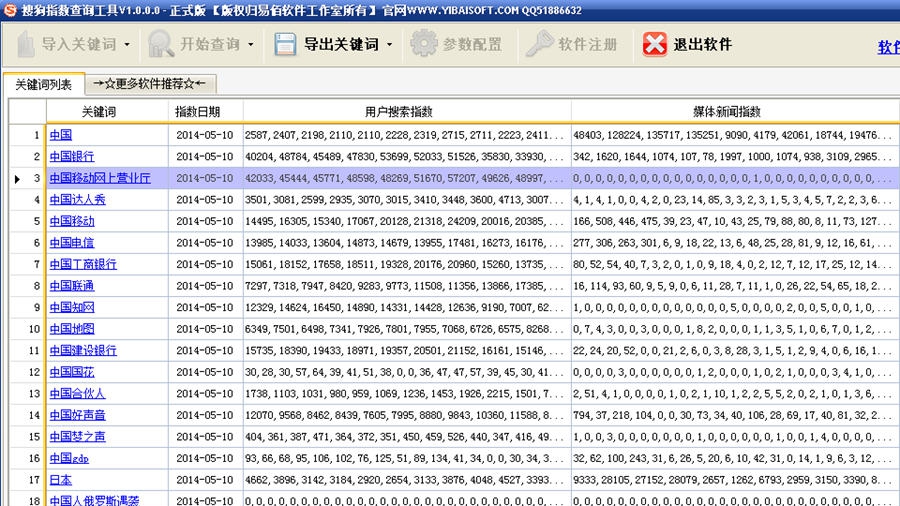Expand the 导入关键词 dropdown arrow
The width and height of the screenshot is (900, 506).
click(x=126, y=45)
